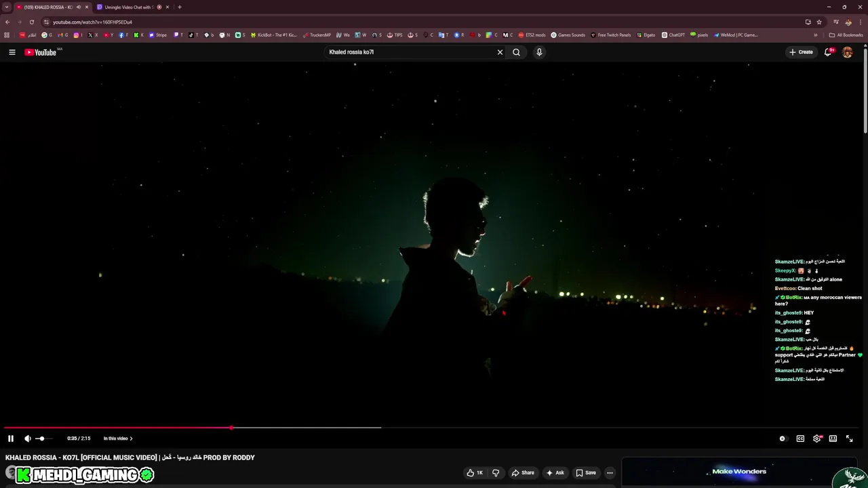Viewport: 868px width, 488px height.
Task: Start voice search with microphone
Action: point(539,52)
